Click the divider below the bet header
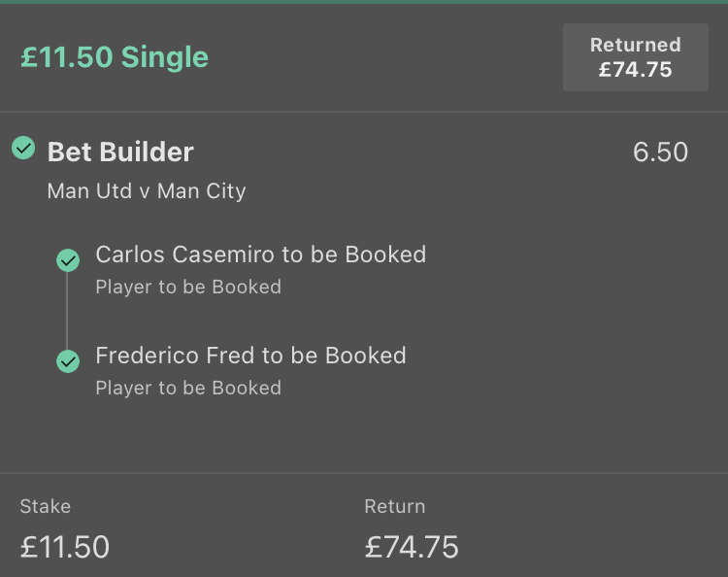Viewport: 728px width, 577px height. pos(364,112)
